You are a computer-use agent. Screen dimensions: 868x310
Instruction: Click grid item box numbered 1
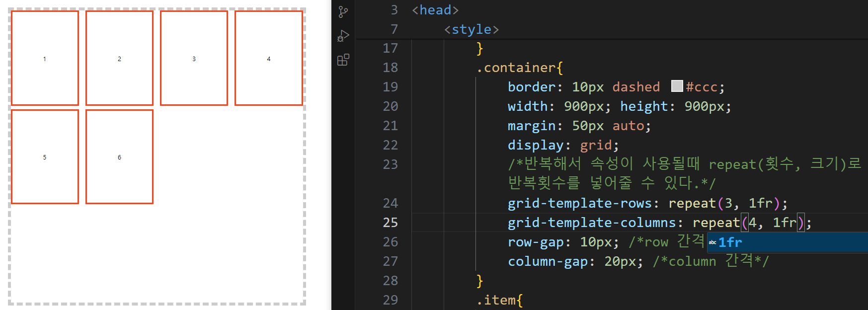(45, 58)
